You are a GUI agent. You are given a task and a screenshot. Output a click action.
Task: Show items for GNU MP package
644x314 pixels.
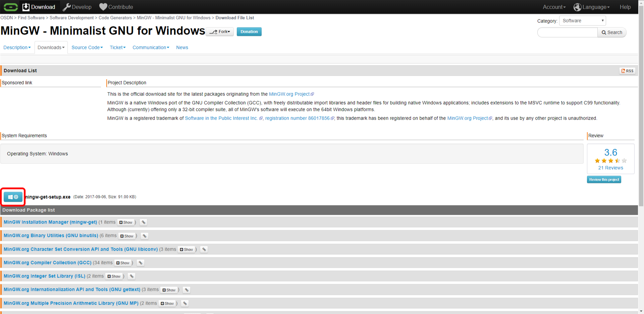167,304
